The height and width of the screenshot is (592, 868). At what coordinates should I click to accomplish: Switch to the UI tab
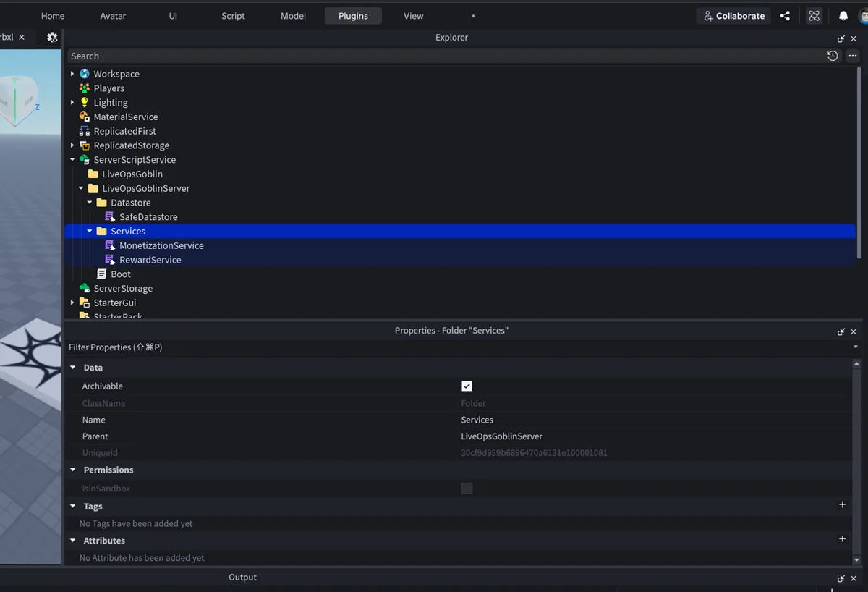point(173,16)
